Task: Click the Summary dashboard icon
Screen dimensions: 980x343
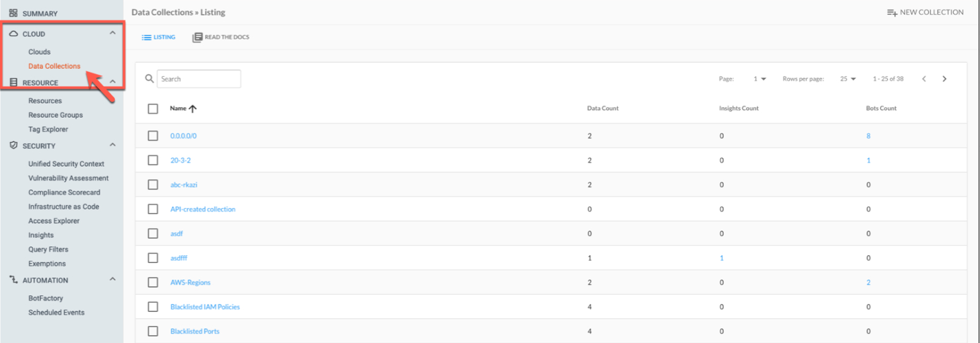Action: pyautogui.click(x=13, y=13)
